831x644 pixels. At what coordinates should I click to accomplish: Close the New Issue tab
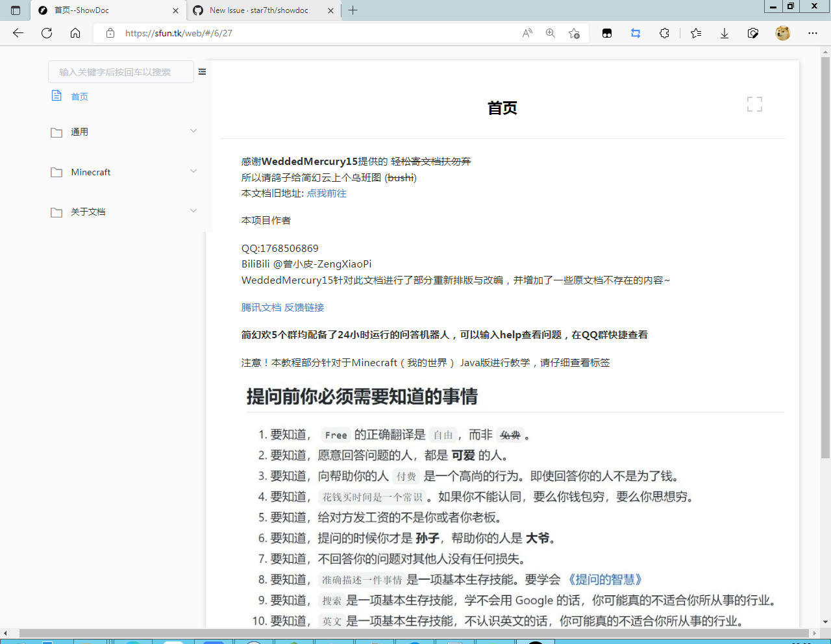click(x=330, y=10)
